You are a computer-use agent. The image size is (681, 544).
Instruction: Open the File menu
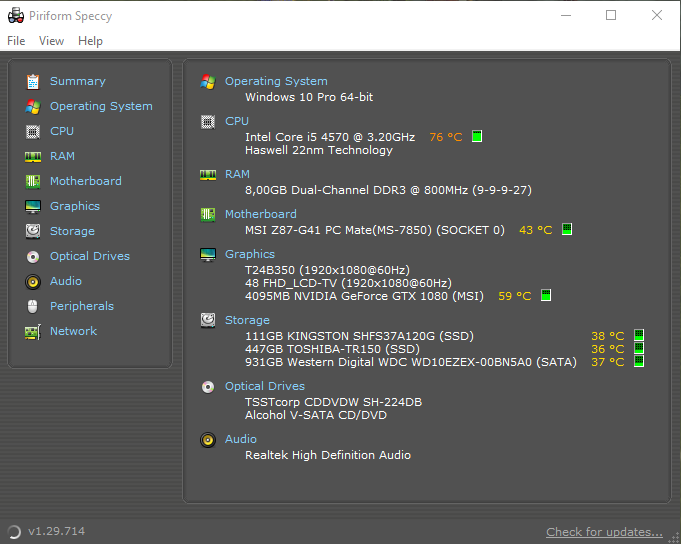pos(16,41)
